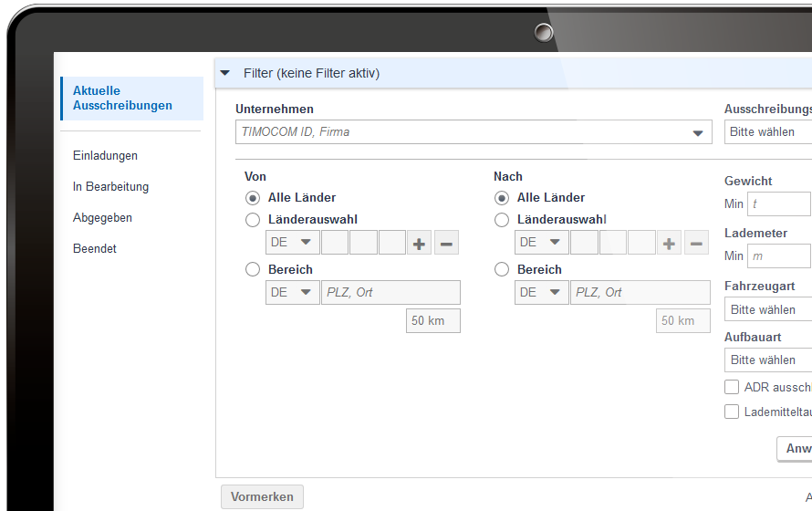
Task: Enable the ADR checkbox
Action: [x=732, y=387]
